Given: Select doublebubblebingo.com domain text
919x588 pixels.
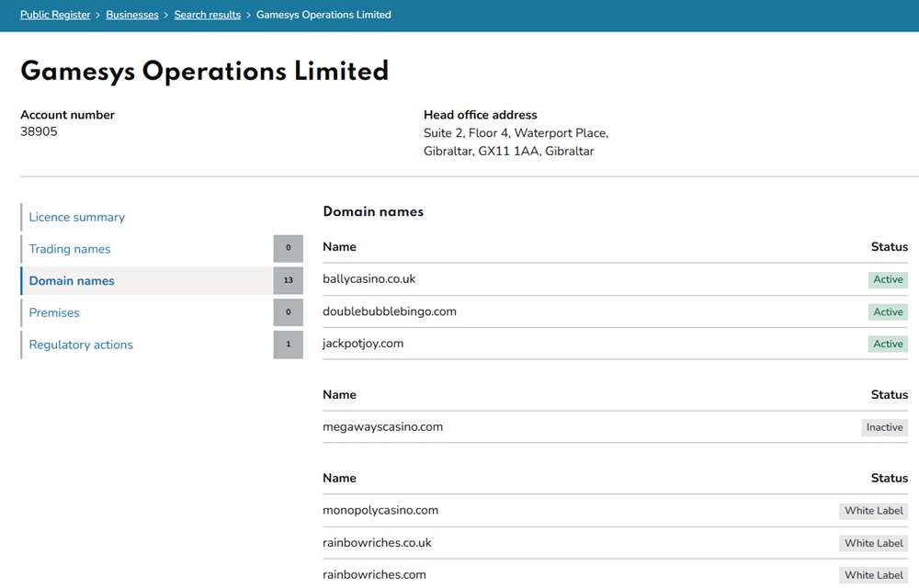Looking at the screenshot, I should (389, 311).
